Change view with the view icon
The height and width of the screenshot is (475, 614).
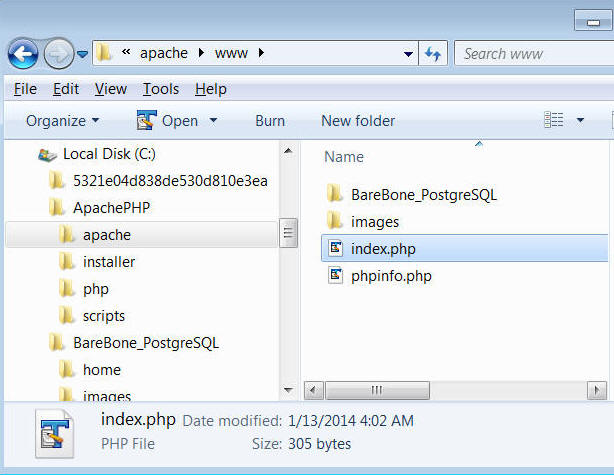pos(554,120)
